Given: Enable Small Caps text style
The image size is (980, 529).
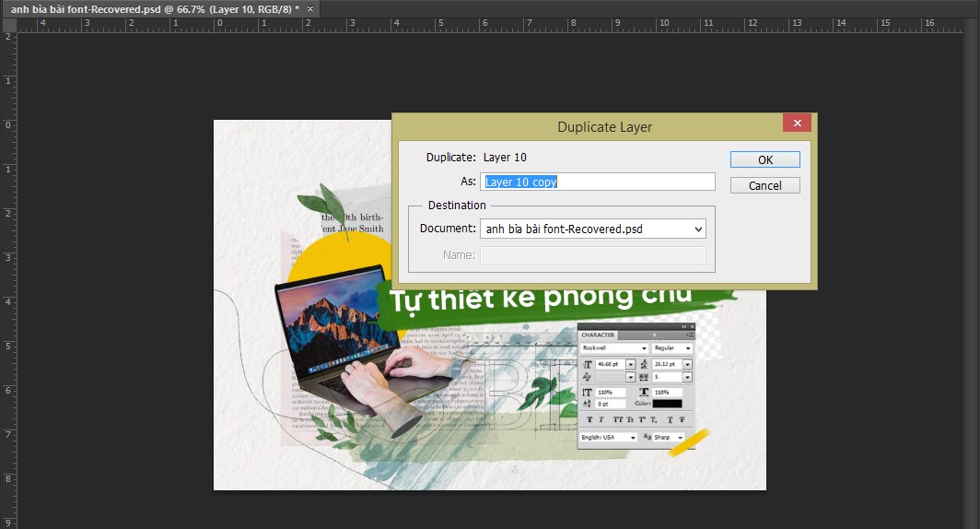Looking at the screenshot, I should tap(630, 420).
